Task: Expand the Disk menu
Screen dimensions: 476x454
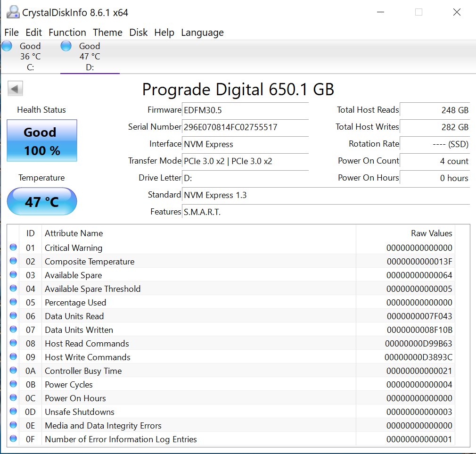Action: pos(139,33)
